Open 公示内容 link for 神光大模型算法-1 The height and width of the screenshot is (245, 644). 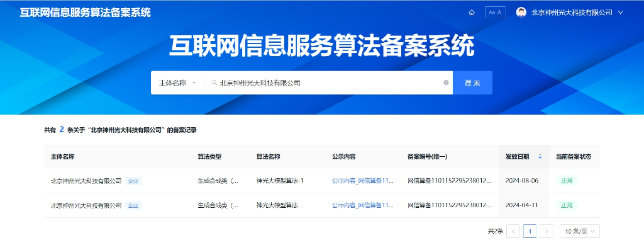363,181
